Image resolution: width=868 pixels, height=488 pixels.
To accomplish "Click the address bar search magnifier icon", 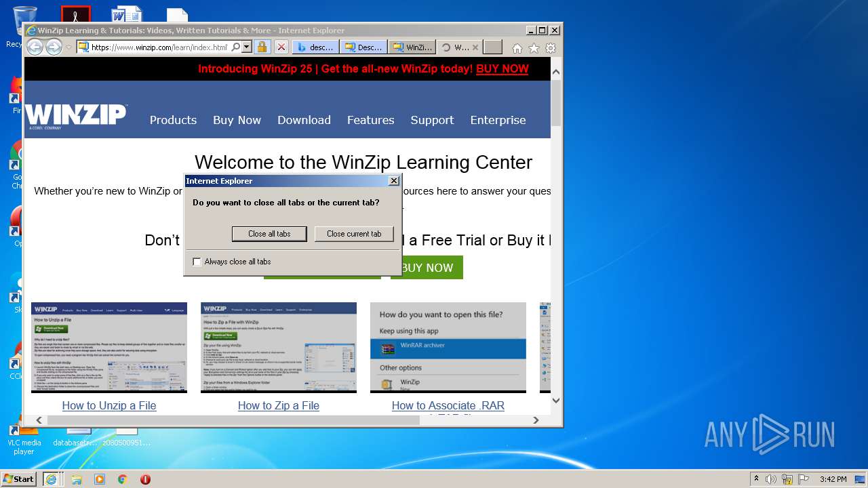I will pos(235,47).
